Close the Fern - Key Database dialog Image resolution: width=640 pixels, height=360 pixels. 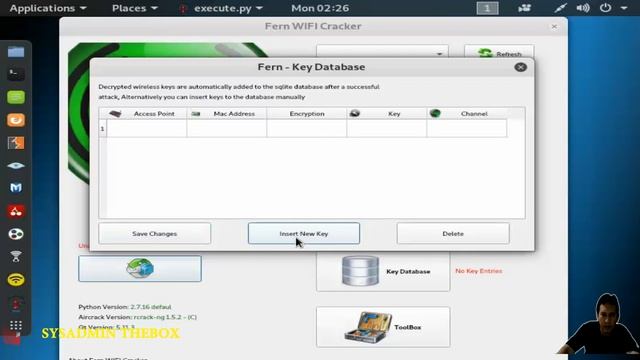pyautogui.click(x=520, y=67)
